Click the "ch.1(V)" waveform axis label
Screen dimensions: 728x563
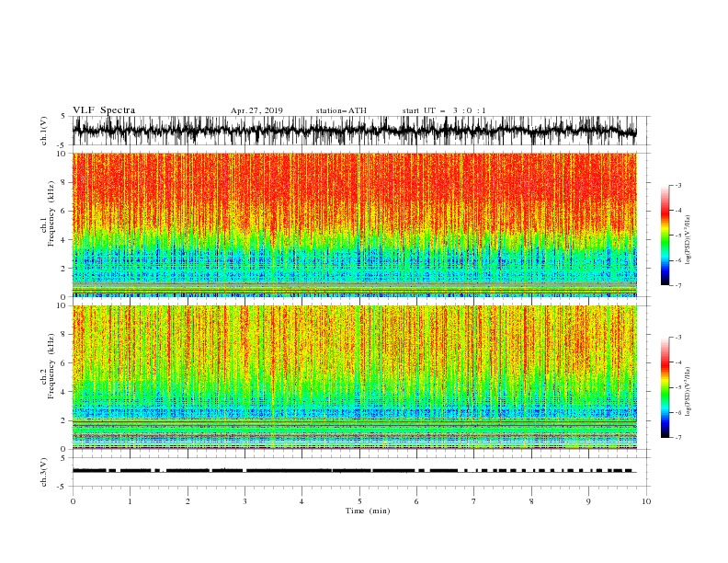click(44, 131)
